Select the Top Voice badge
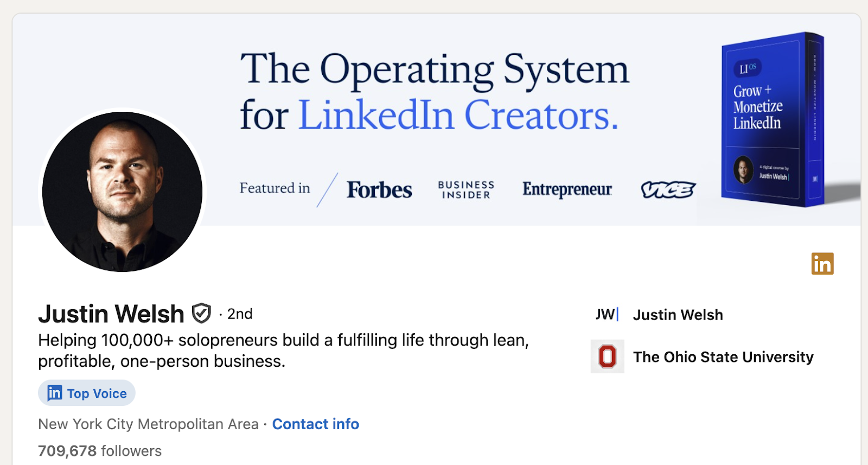The height and width of the screenshot is (465, 868). (x=86, y=393)
